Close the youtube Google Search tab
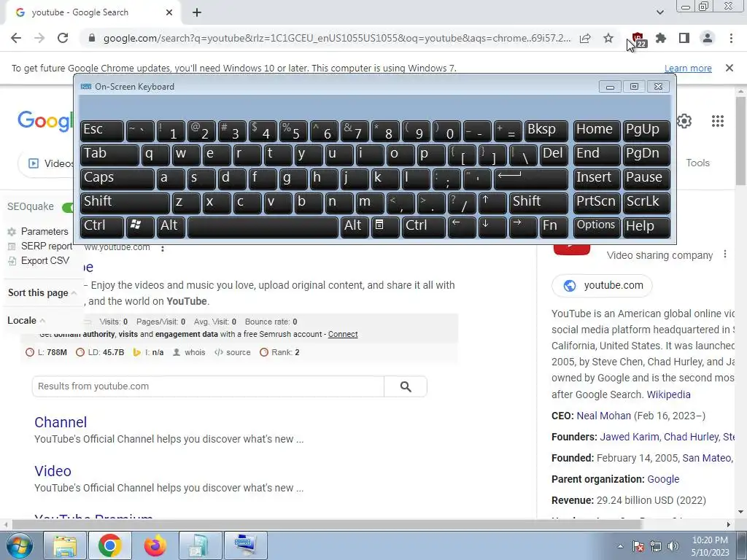This screenshot has width=747, height=560. [169, 12]
